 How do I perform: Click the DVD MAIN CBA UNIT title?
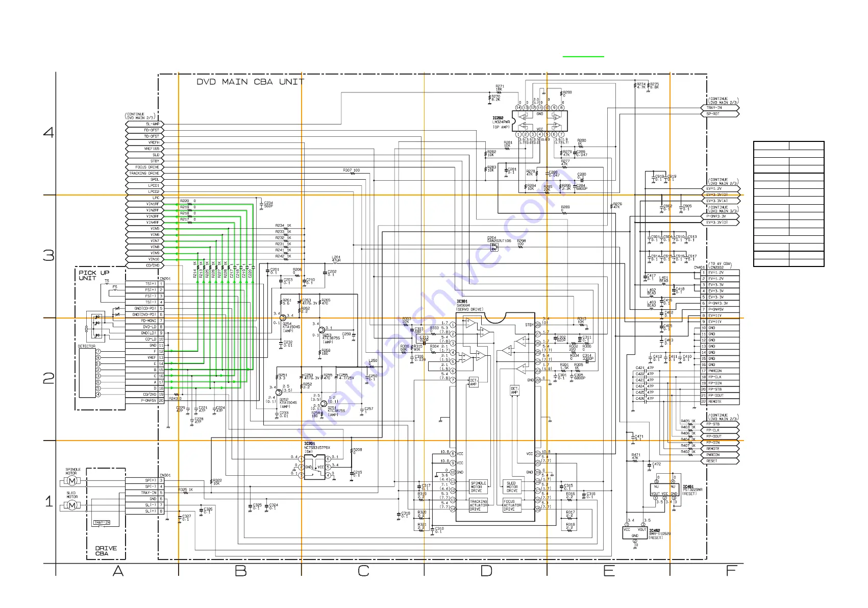[251, 82]
